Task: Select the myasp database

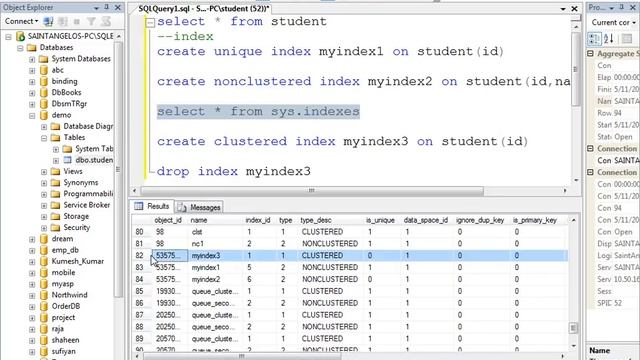Action: (x=57, y=284)
